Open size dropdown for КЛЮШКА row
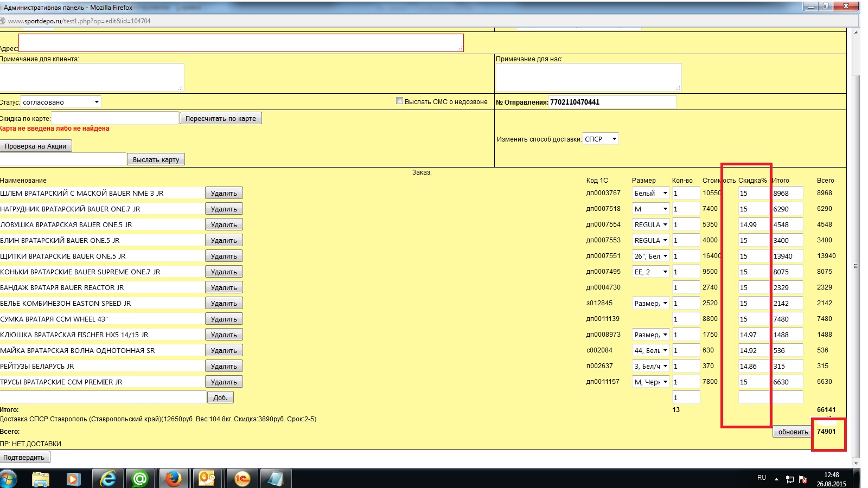This screenshot has width=868, height=488. 650,335
